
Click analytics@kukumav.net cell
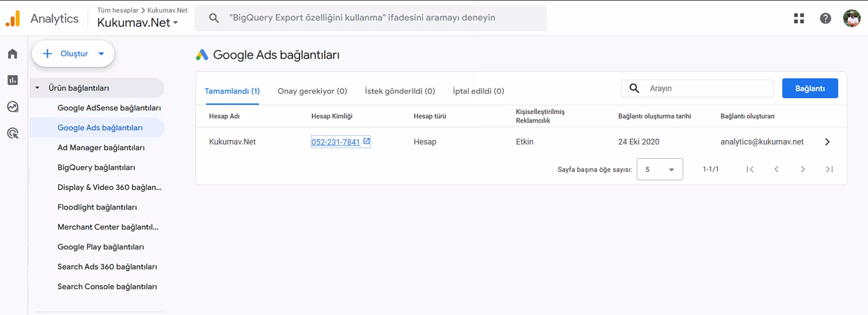point(762,142)
